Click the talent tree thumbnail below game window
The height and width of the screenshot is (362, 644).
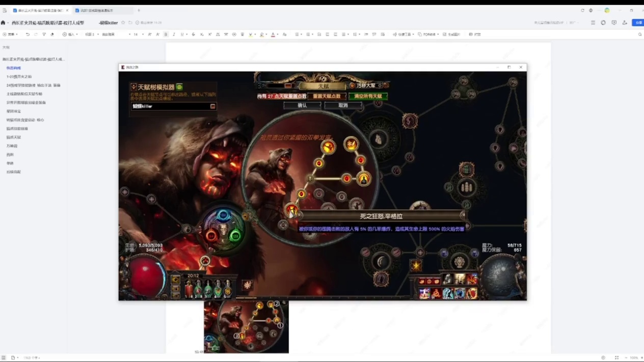click(246, 326)
